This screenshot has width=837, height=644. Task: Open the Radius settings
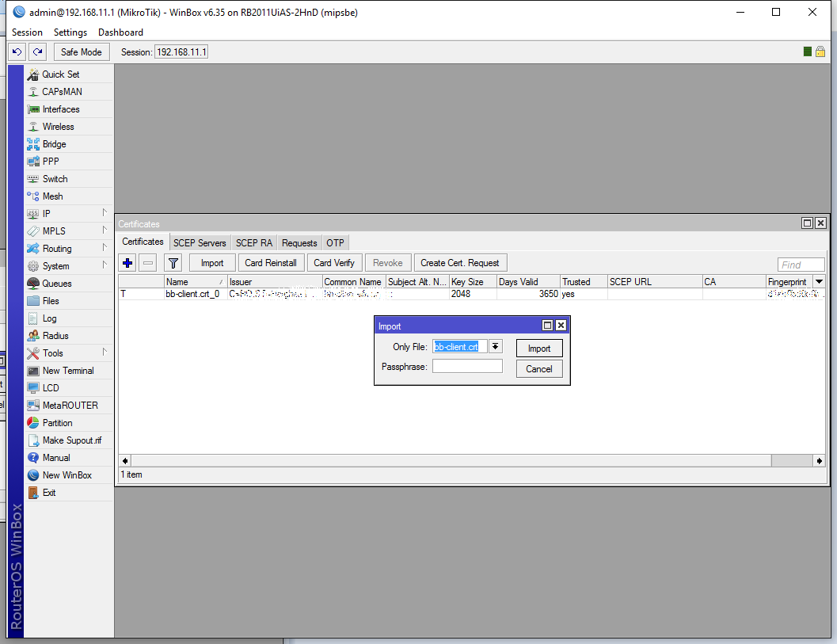click(x=70, y=336)
